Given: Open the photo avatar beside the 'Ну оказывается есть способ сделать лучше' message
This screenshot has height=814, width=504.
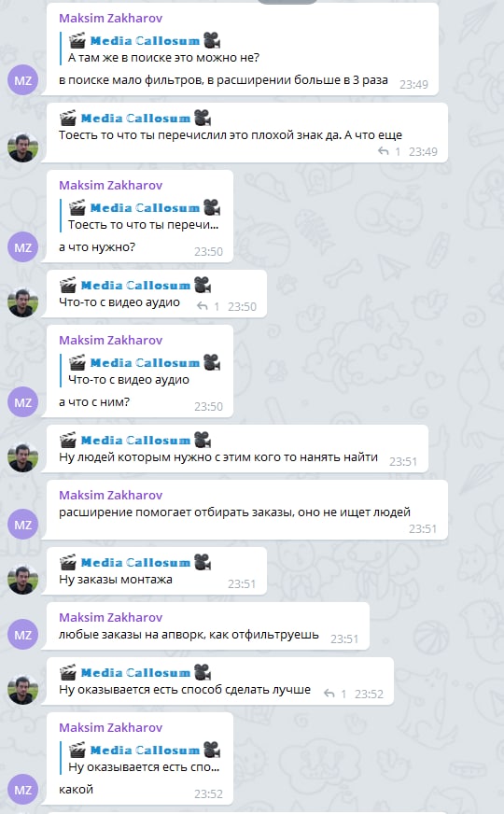Looking at the screenshot, I should click(x=22, y=690).
